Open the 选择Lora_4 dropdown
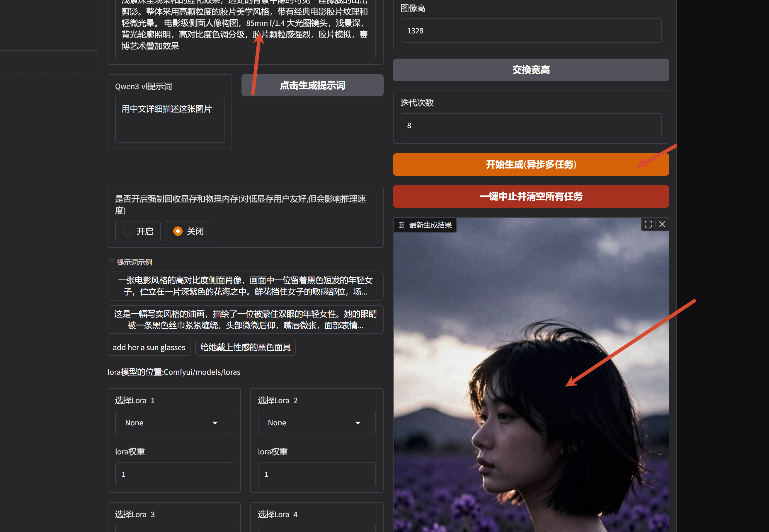Screen dimensions: 769x532 317,528
